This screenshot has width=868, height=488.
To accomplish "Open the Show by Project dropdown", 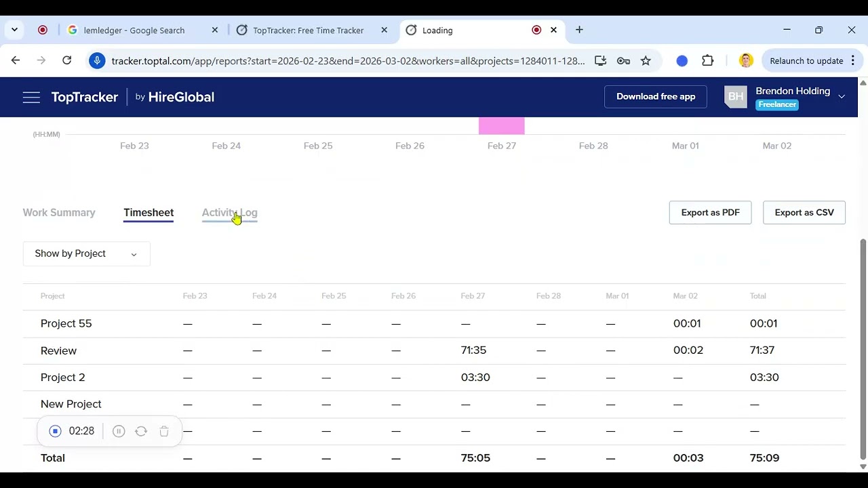I will click(86, 253).
